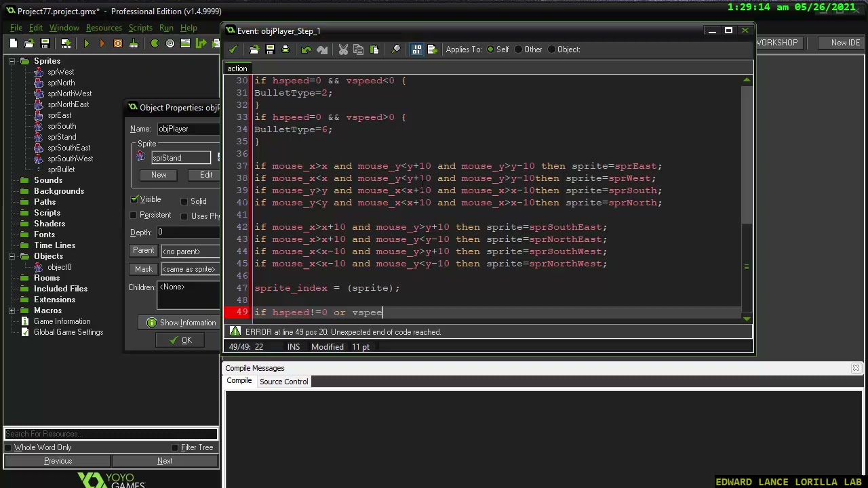Viewport: 868px width, 488px height.
Task: Create a sound with the speaker icon
Action: [x=170, y=43]
